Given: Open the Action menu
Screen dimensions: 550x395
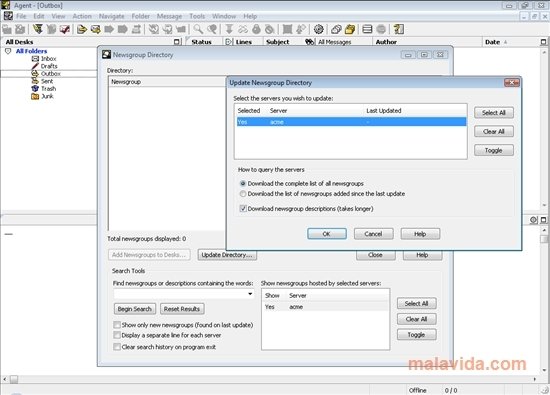Looking at the screenshot, I should [x=82, y=16].
